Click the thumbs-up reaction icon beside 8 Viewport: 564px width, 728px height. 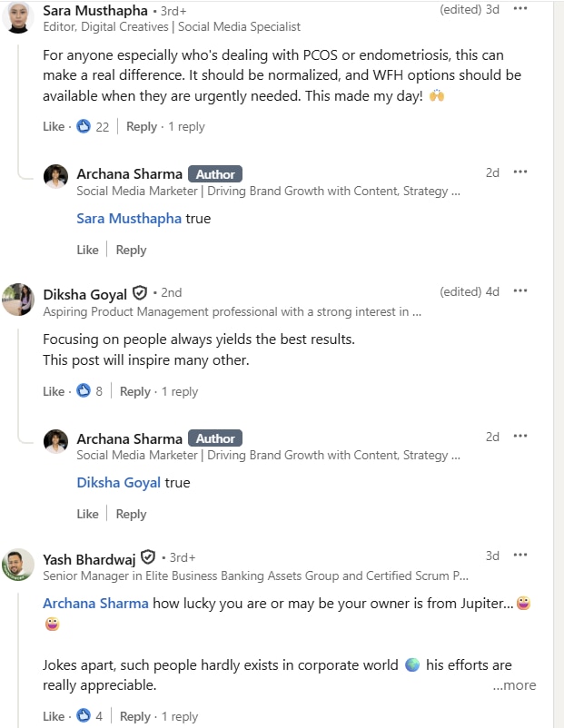pos(84,391)
